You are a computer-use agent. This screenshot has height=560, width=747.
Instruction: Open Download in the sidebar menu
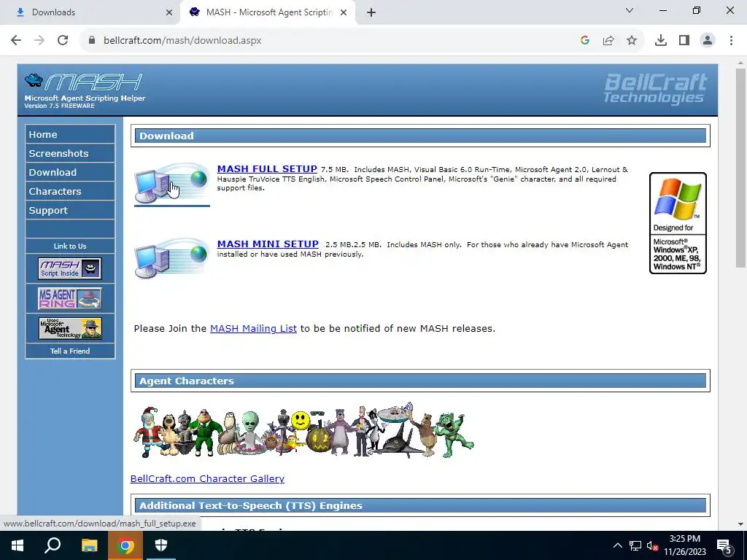click(x=70, y=172)
